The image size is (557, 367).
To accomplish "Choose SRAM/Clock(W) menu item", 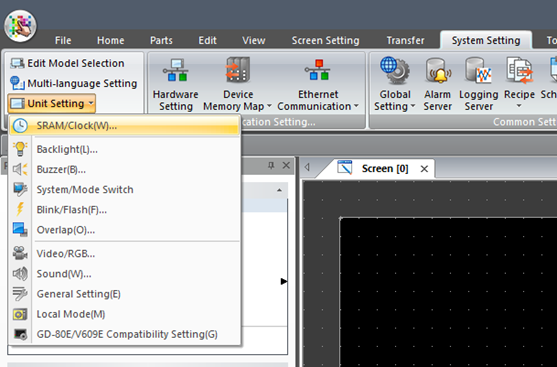I will (124, 125).
